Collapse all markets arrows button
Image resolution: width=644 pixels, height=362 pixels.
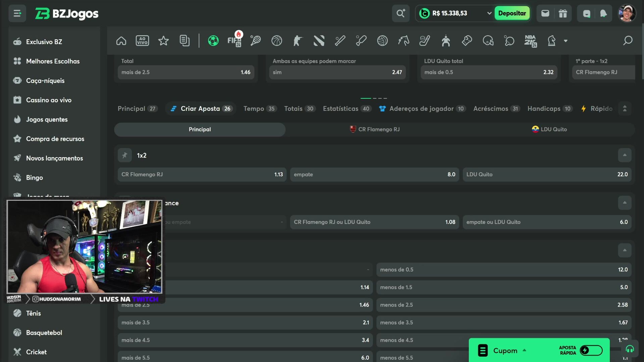tap(625, 108)
